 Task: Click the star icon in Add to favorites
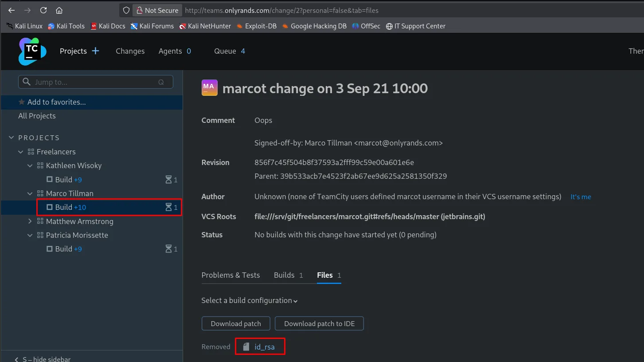click(21, 102)
